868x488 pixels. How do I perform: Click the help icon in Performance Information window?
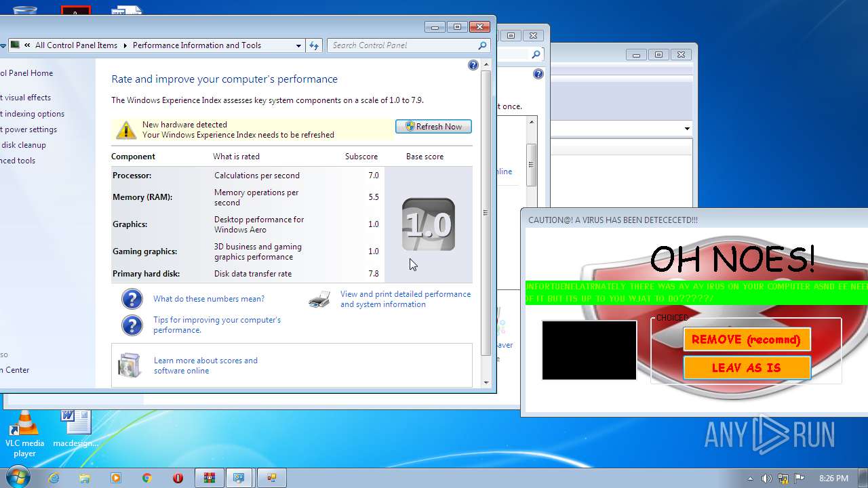tap(473, 65)
